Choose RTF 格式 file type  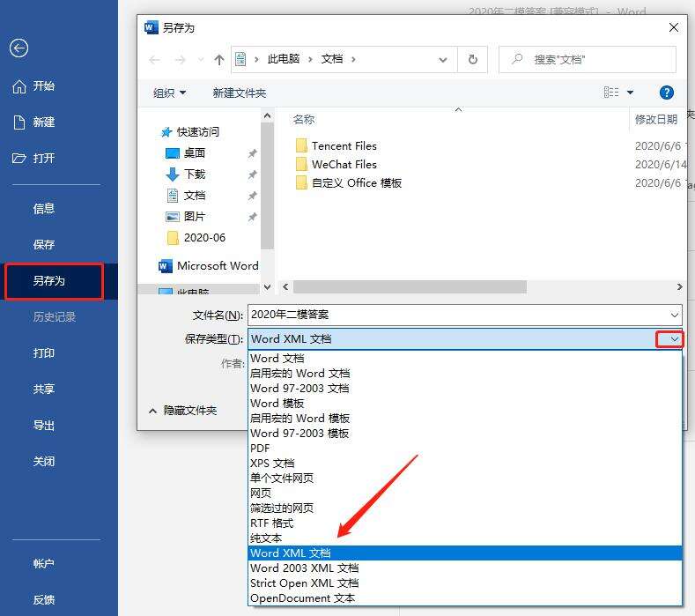click(464, 523)
